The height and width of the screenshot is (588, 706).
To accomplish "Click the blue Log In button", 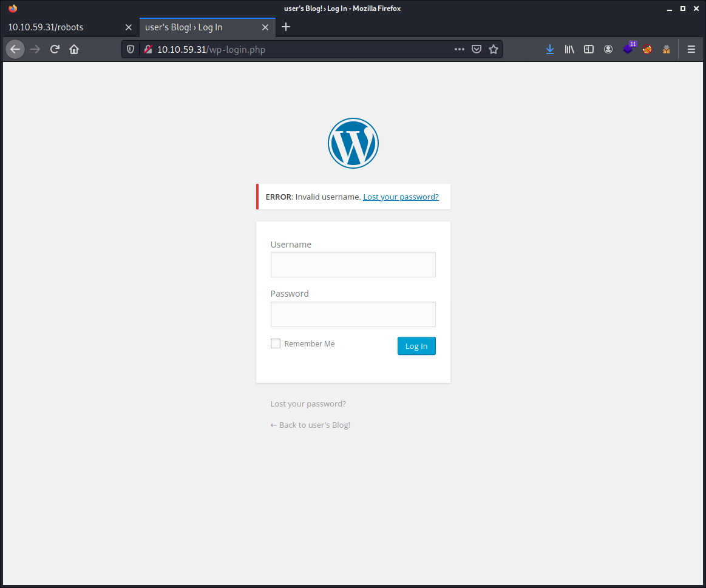I will (416, 346).
